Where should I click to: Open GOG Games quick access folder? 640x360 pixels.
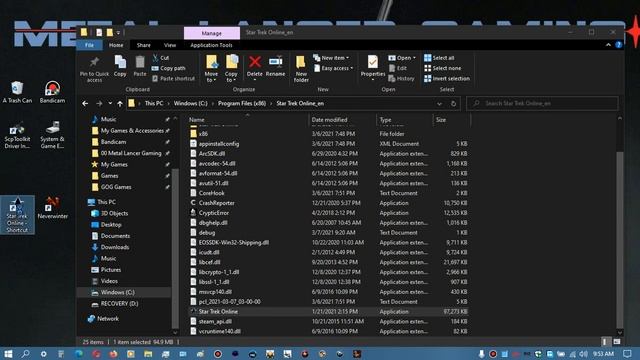tap(116, 187)
